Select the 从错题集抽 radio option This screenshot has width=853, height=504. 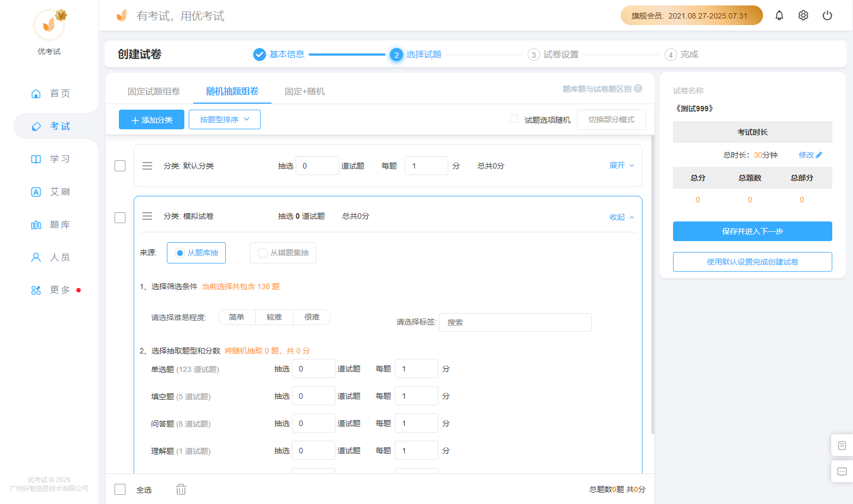(x=283, y=253)
